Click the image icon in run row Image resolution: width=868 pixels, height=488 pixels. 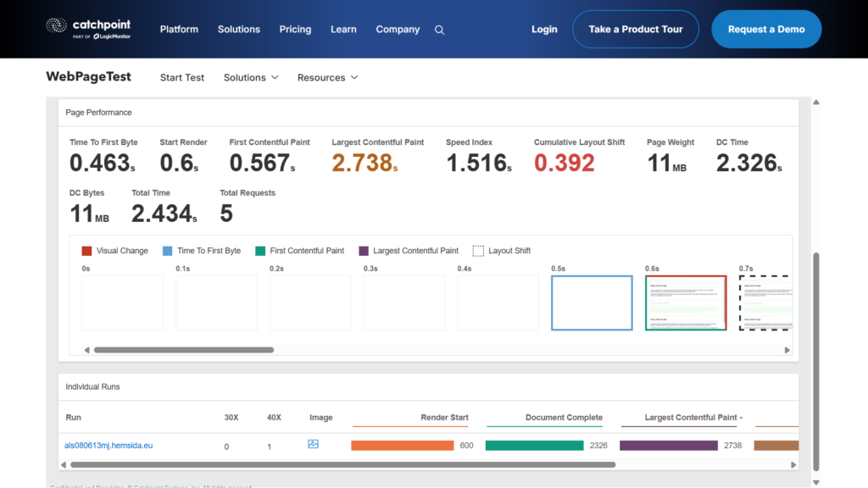[313, 444]
